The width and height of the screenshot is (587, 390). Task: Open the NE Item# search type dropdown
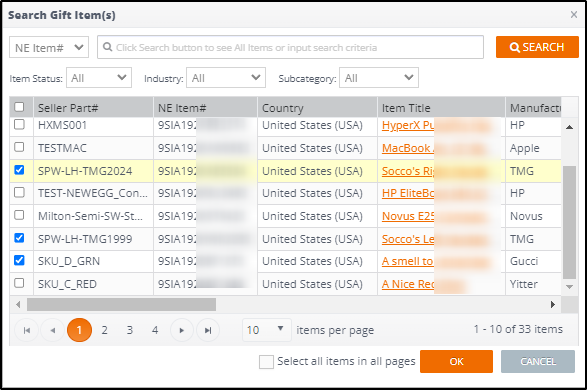49,47
